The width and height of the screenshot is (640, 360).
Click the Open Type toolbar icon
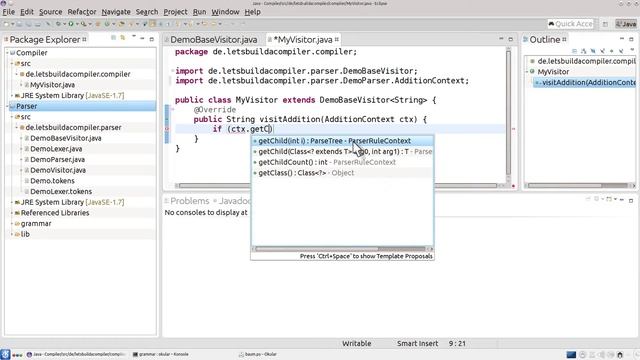[121, 24]
